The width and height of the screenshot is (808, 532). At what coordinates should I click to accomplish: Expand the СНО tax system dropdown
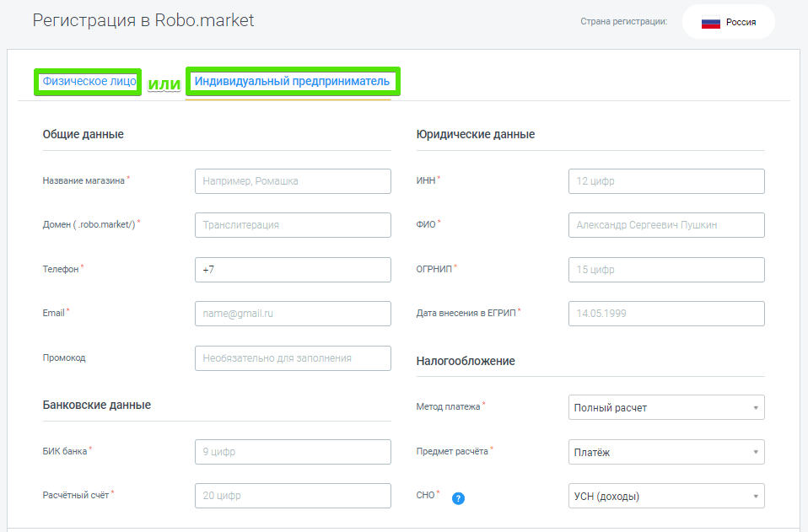click(666, 497)
